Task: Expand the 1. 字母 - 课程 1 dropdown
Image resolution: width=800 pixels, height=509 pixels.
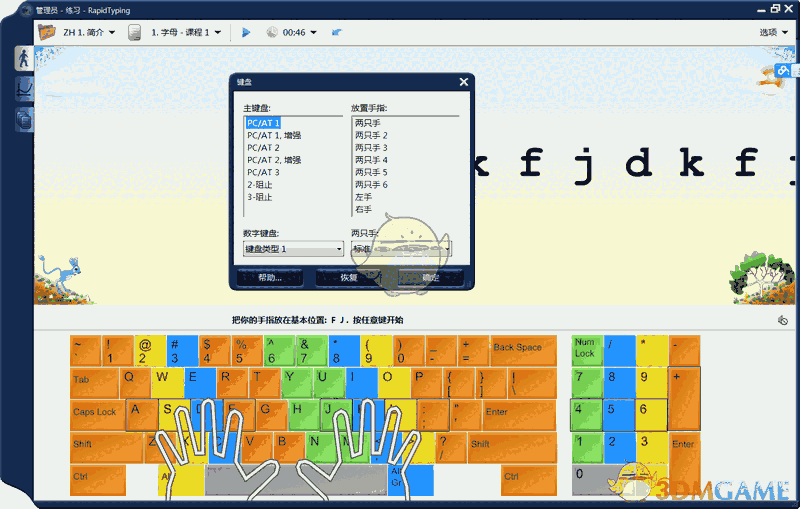Action: (x=218, y=32)
